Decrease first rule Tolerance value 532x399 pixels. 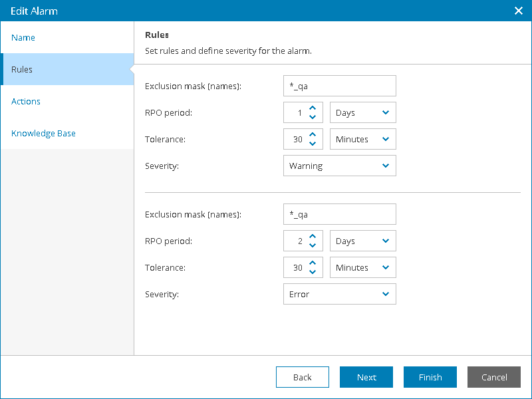pyautogui.click(x=313, y=144)
